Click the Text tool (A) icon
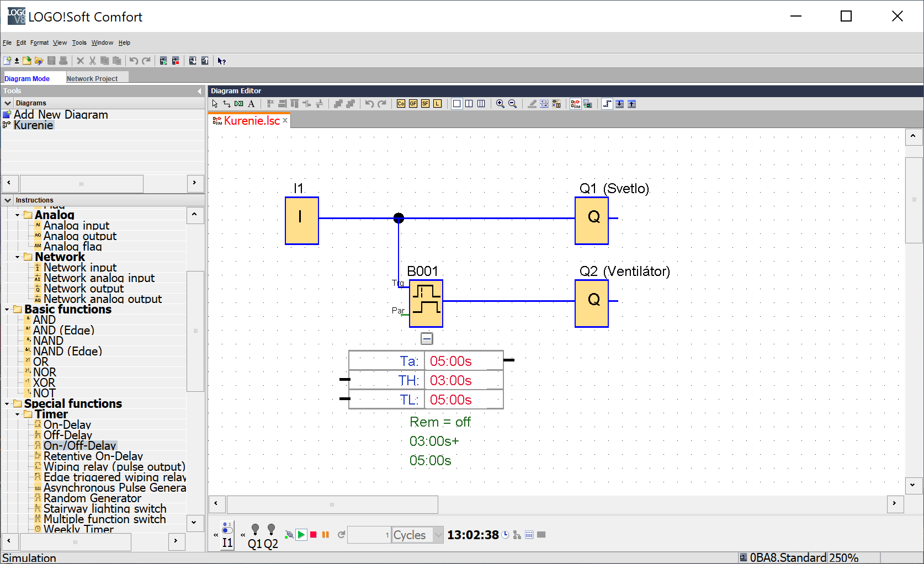The width and height of the screenshot is (924, 564). click(x=251, y=104)
